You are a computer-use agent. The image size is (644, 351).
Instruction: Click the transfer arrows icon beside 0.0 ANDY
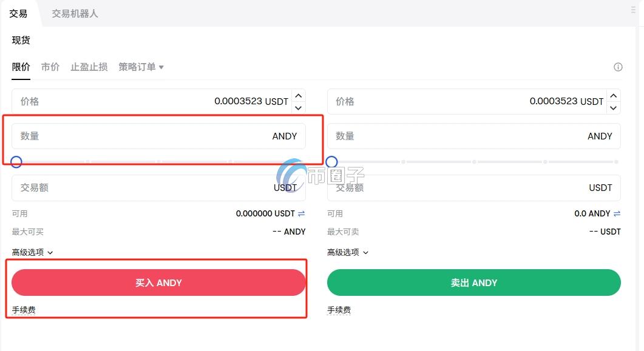pos(617,213)
